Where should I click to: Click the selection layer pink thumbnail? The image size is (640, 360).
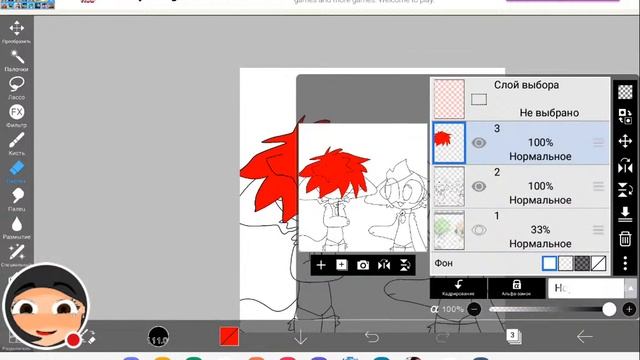coord(449,99)
